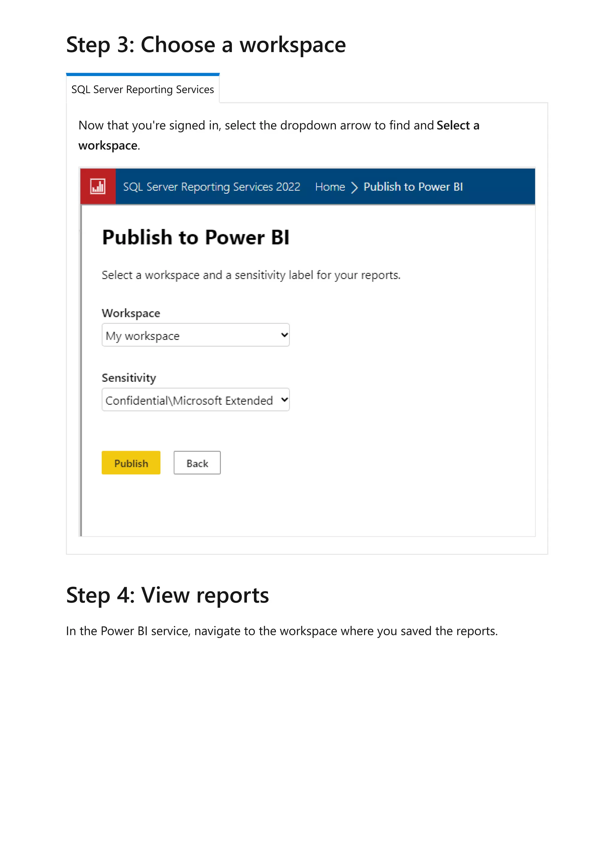Screen dimensions: 613x868
Task: Click the 'Select a workspace and a sensitivity label' text
Action: point(251,275)
